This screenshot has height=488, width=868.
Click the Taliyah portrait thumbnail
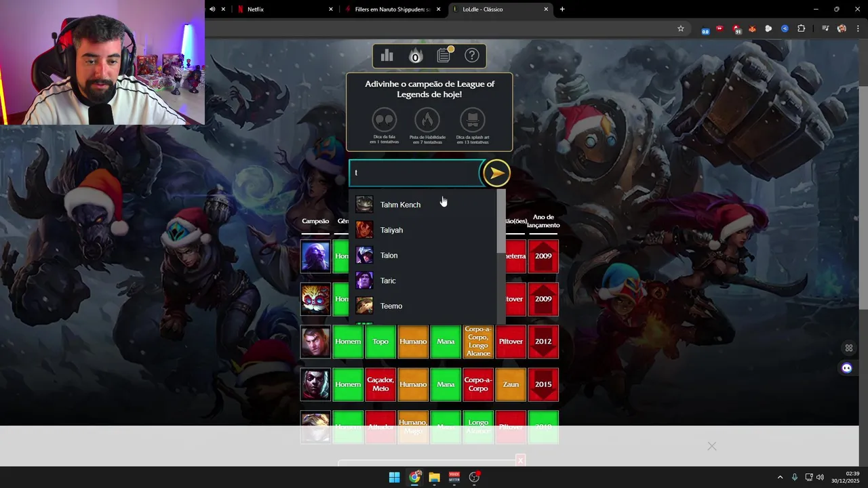pyautogui.click(x=365, y=230)
